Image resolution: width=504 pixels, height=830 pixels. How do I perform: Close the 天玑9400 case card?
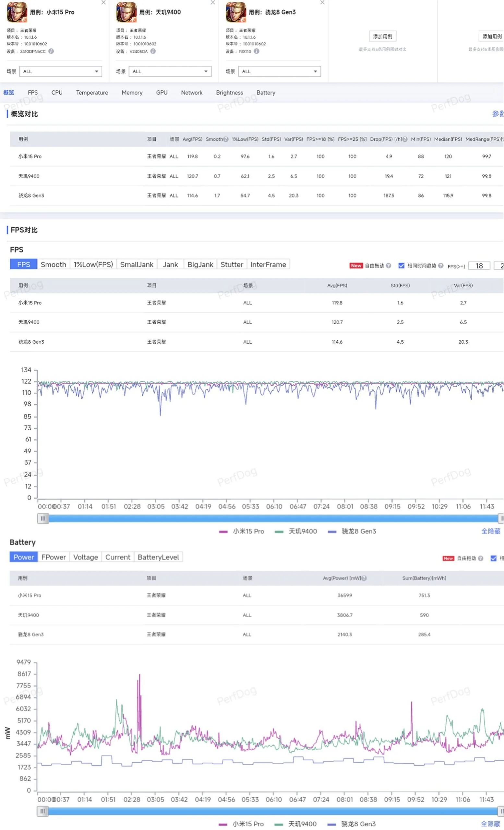click(x=212, y=3)
